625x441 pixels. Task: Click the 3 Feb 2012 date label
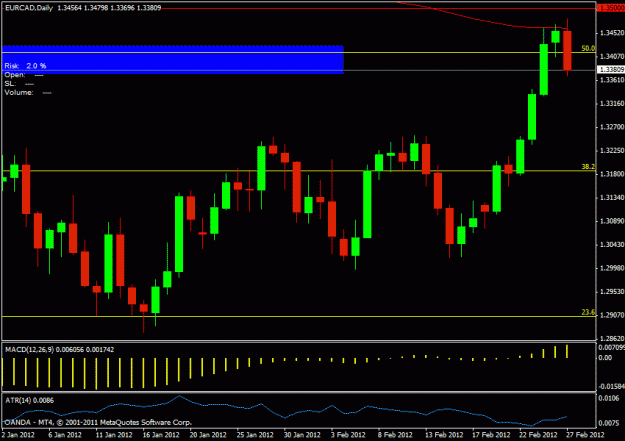[x=348, y=435]
